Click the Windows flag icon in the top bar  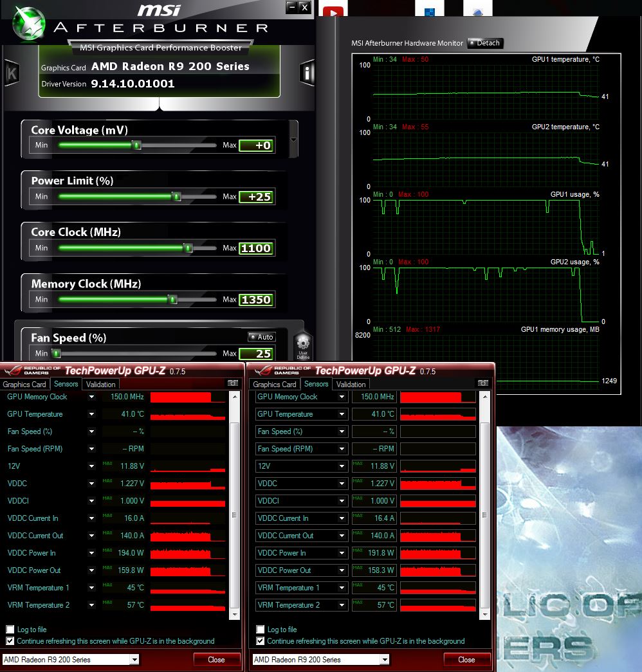point(429,12)
